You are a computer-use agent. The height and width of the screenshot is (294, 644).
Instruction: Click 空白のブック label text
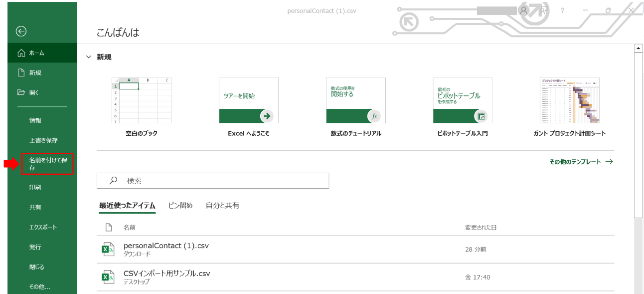click(x=142, y=133)
